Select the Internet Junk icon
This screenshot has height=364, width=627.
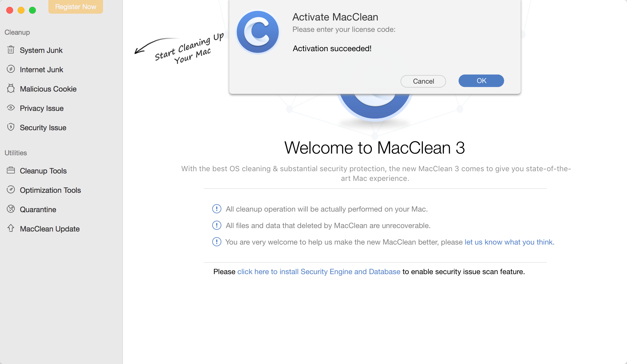click(11, 69)
